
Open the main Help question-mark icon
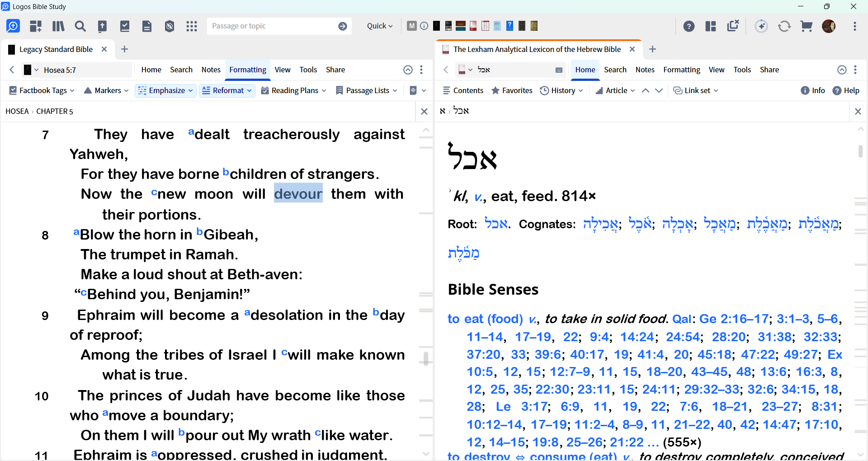click(689, 26)
